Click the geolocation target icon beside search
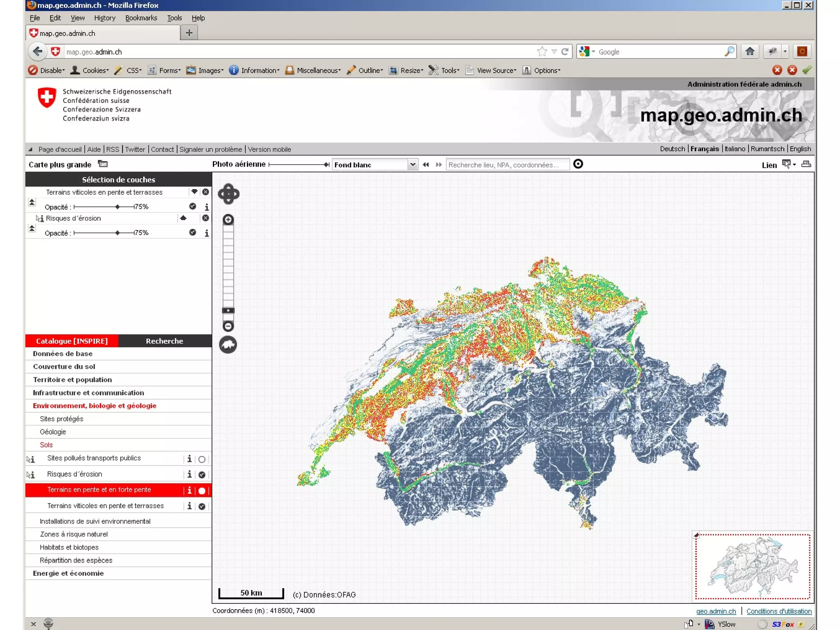Screen dimensions: 840x630 [x=578, y=164]
